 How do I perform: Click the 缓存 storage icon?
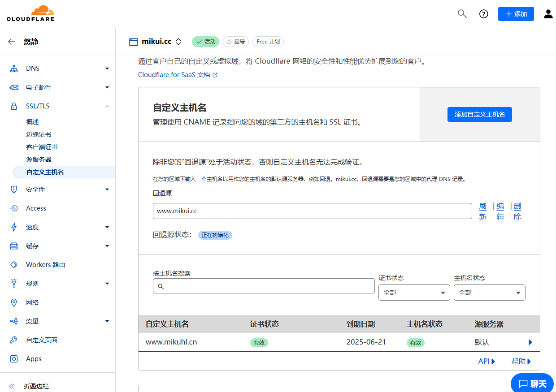pos(14,246)
